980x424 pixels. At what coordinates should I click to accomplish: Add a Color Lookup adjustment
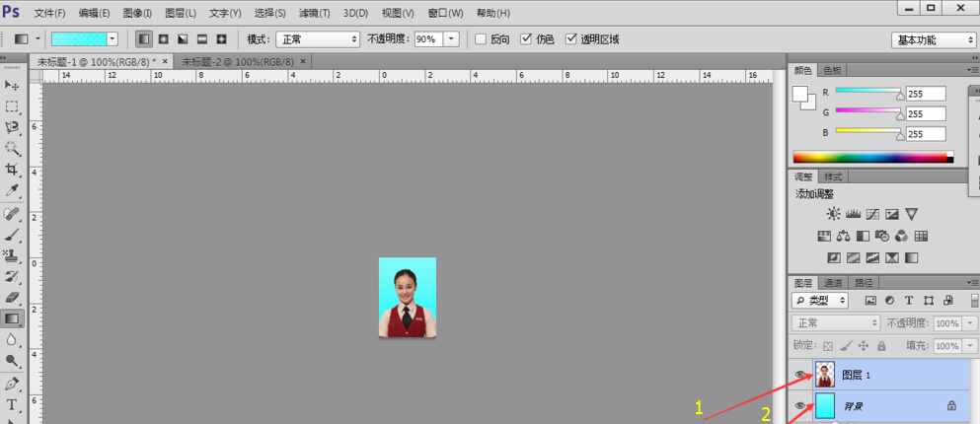921,236
